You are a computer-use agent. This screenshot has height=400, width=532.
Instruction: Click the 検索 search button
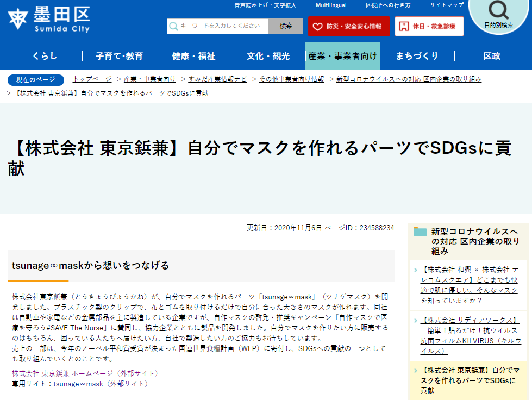[285, 26]
